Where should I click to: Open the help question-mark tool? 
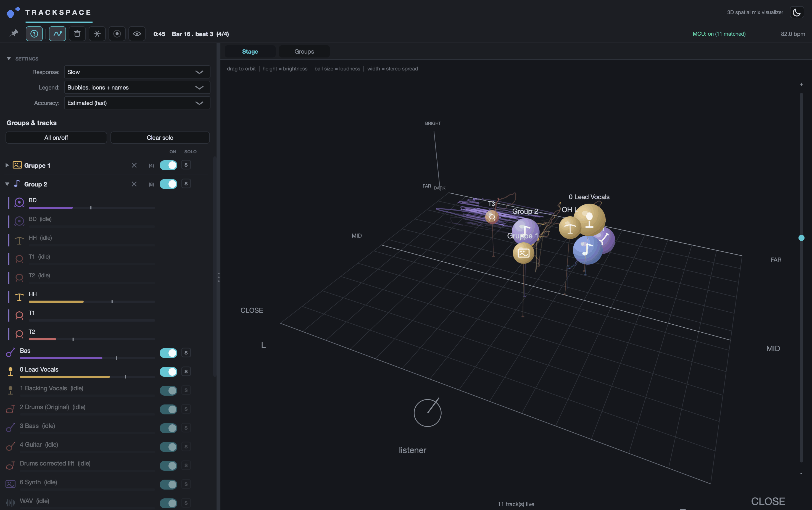tap(34, 34)
